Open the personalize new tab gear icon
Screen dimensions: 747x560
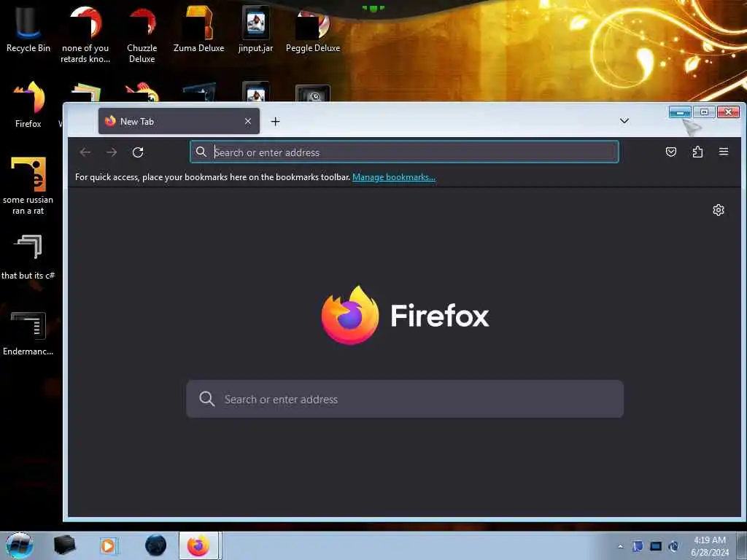719,210
